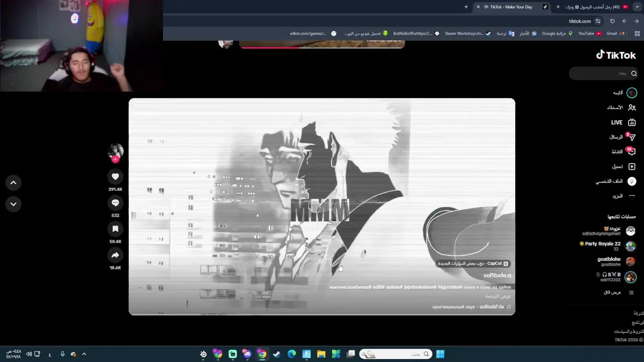Open a new Chrome tab with plus
This screenshot has width=644, height=362.
pos(466,7)
